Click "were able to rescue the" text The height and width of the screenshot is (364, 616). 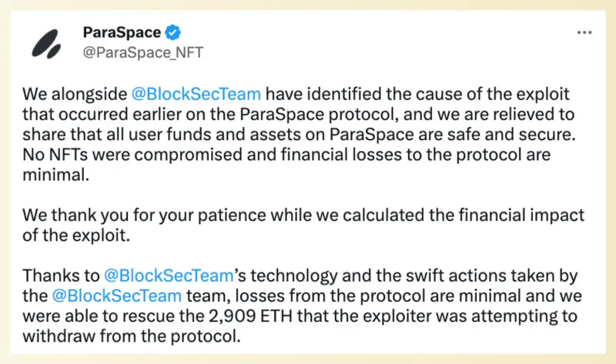click(x=100, y=316)
